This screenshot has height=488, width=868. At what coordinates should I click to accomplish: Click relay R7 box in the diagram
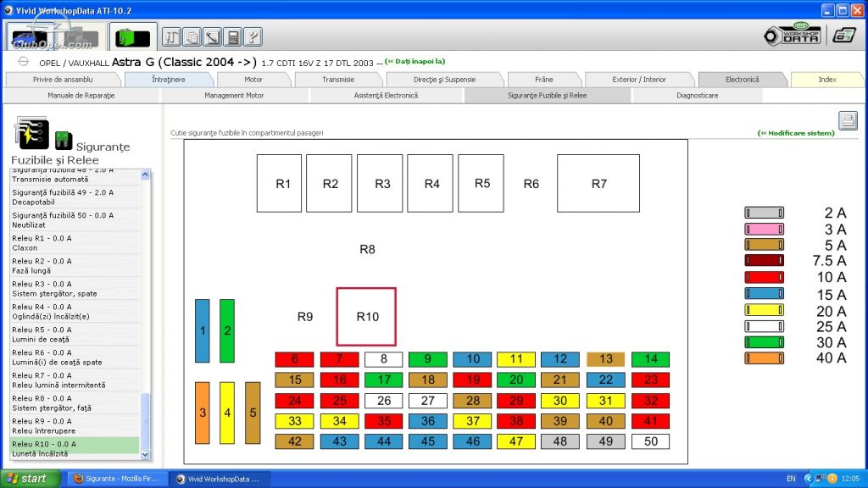598,183
